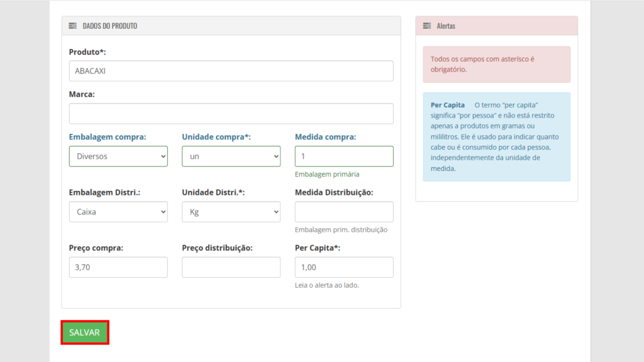Screen dimensions: 644x362
Task: Click into the empty Marca field
Action: (231, 114)
